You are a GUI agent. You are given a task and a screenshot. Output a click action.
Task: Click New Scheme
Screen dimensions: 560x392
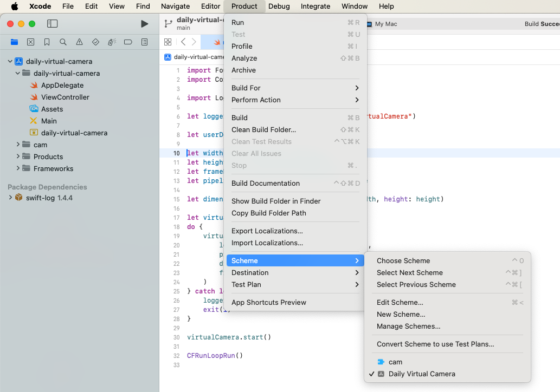click(447, 314)
